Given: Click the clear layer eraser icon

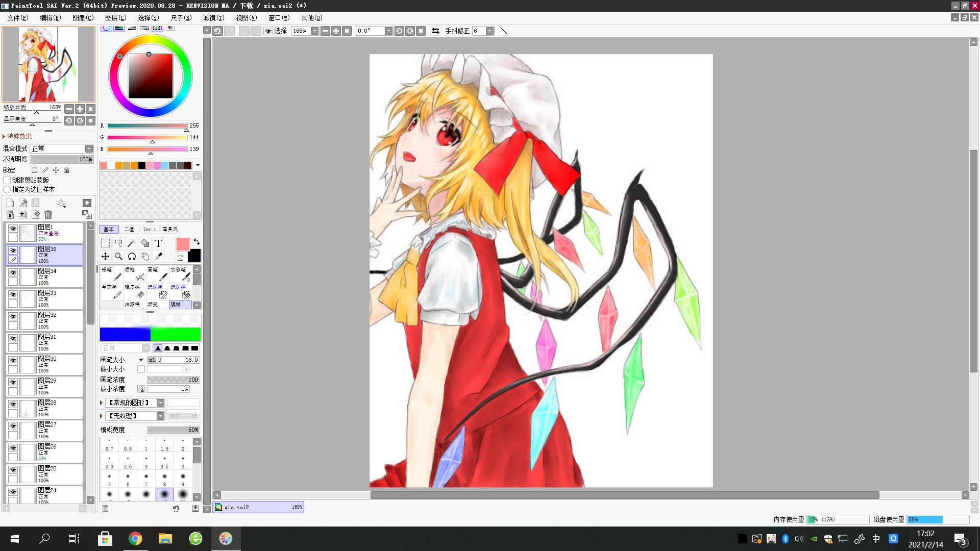Looking at the screenshot, I should (36, 215).
